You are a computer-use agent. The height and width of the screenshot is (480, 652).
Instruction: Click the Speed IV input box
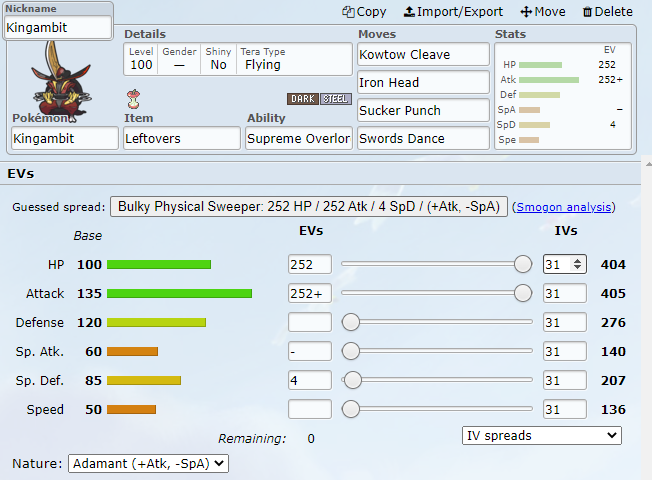565,409
